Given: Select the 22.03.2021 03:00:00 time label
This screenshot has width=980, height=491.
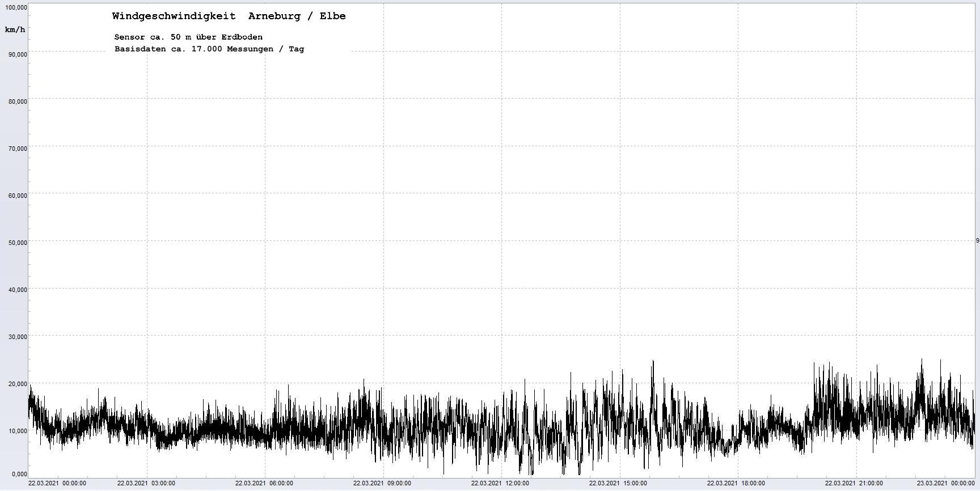Looking at the screenshot, I should [x=146, y=484].
